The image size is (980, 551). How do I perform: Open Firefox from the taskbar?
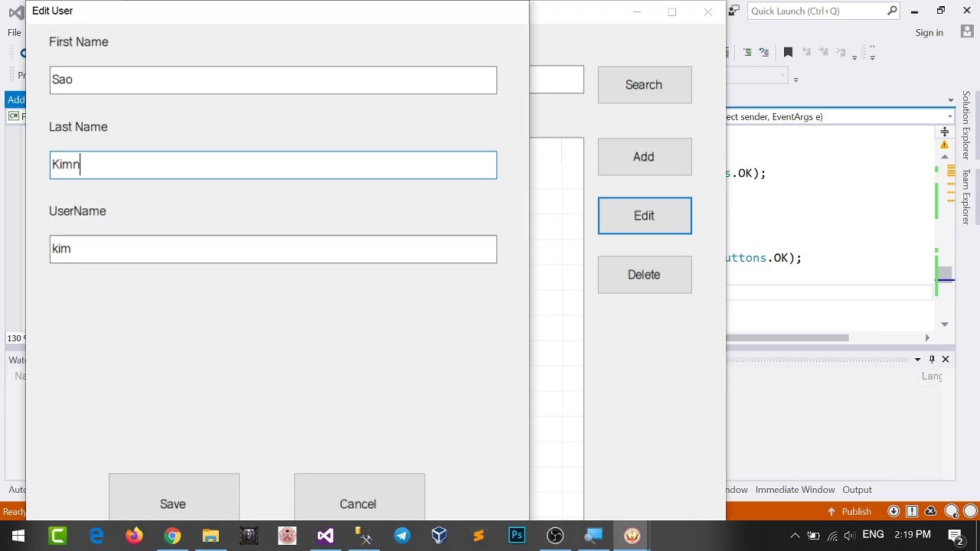[x=134, y=536]
